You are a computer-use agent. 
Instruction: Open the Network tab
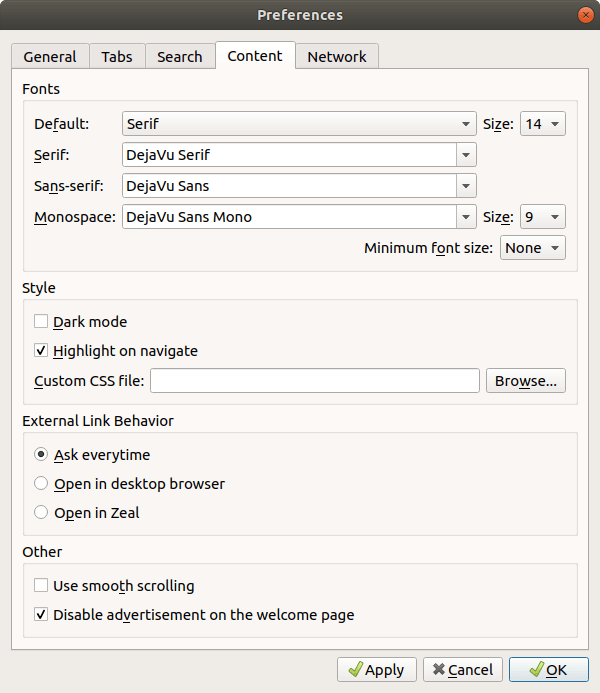(337, 57)
